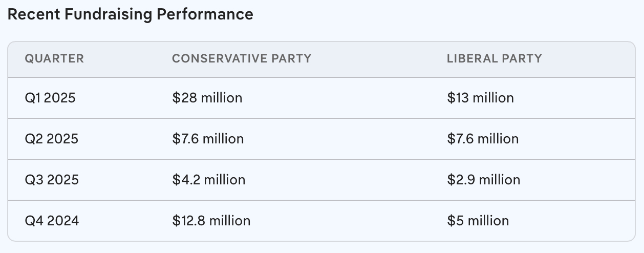The width and height of the screenshot is (644, 253).
Task: Click the Q3 2025 quarter cell
Action: (52, 180)
